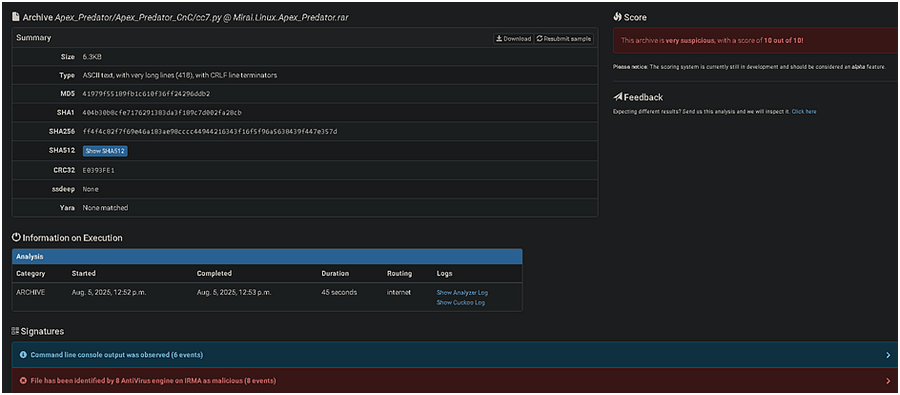Select the MD5 hash value
This screenshot has width=900, height=395.
click(x=146, y=94)
